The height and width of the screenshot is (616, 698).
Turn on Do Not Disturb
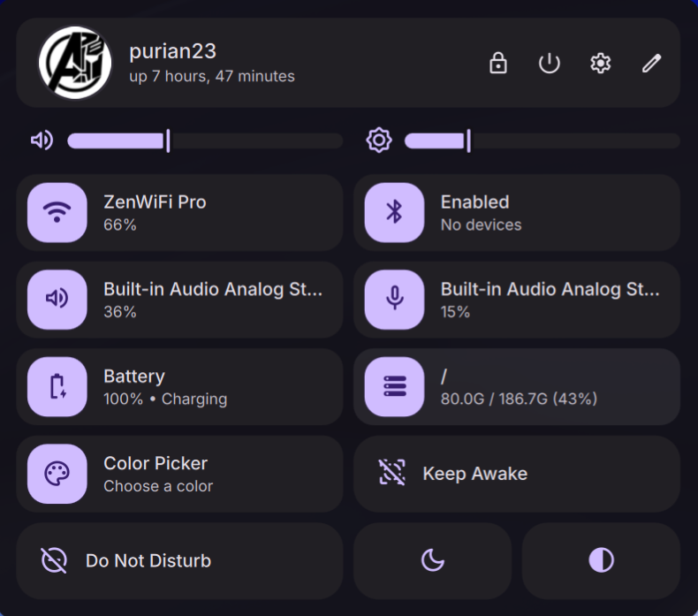coord(179,561)
